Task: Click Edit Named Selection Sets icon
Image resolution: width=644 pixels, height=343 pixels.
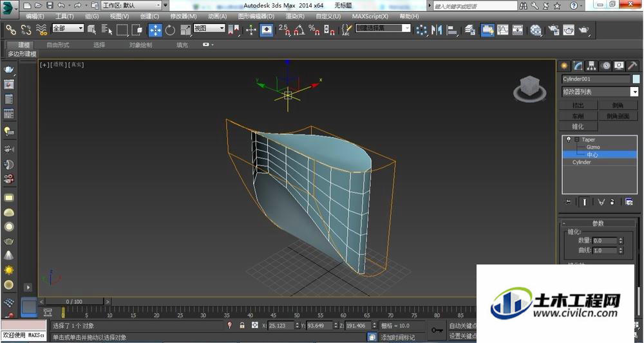Action: [346, 30]
